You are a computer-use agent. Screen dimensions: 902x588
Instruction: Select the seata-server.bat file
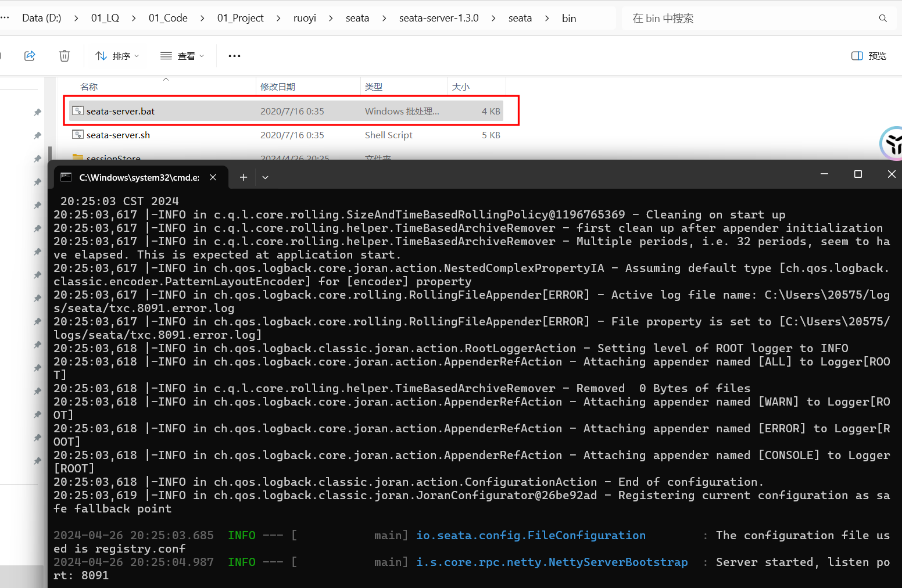click(286, 111)
